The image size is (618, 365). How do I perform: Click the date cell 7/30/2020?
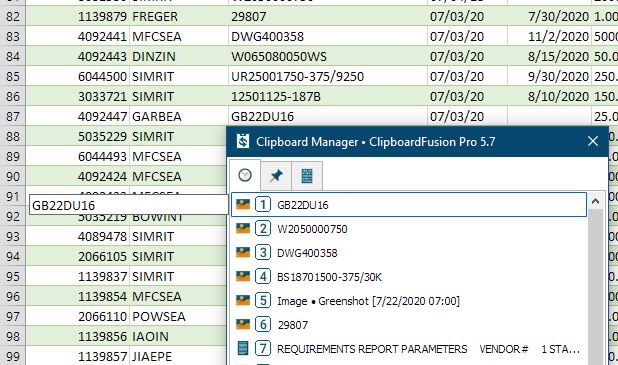click(549, 17)
